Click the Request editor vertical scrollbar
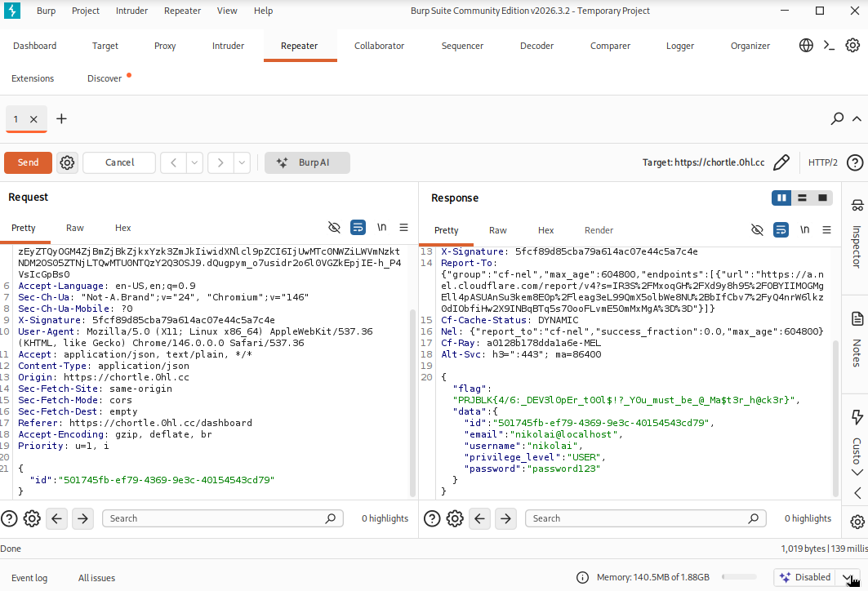 click(x=412, y=403)
